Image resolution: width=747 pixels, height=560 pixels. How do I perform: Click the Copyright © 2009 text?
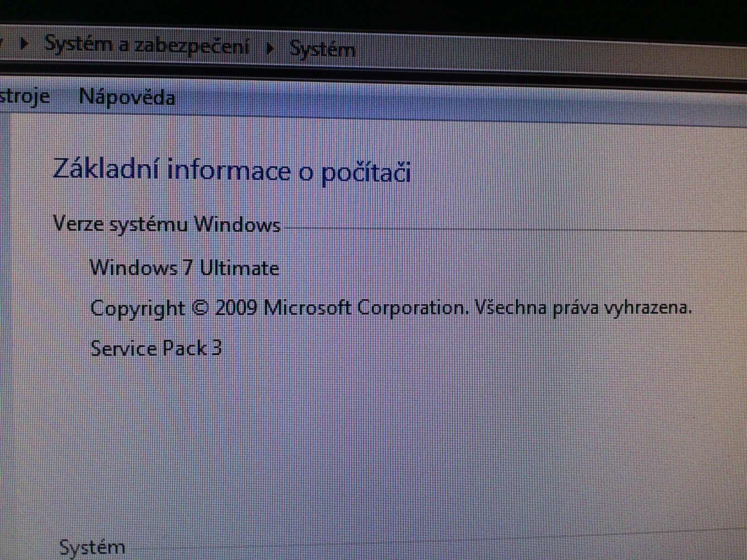(173, 307)
